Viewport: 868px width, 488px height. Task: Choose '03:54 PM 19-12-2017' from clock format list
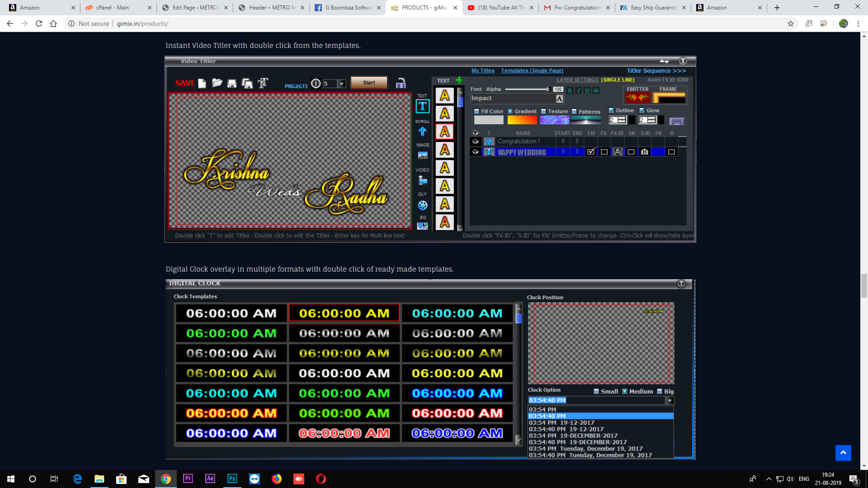point(561,422)
